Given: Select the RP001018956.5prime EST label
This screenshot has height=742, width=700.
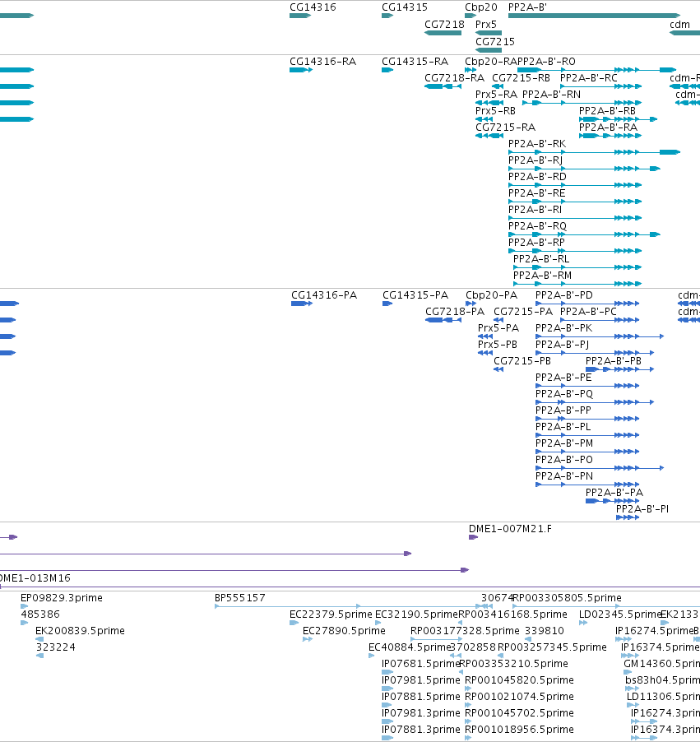Looking at the screenshot, I should (519, 730).
